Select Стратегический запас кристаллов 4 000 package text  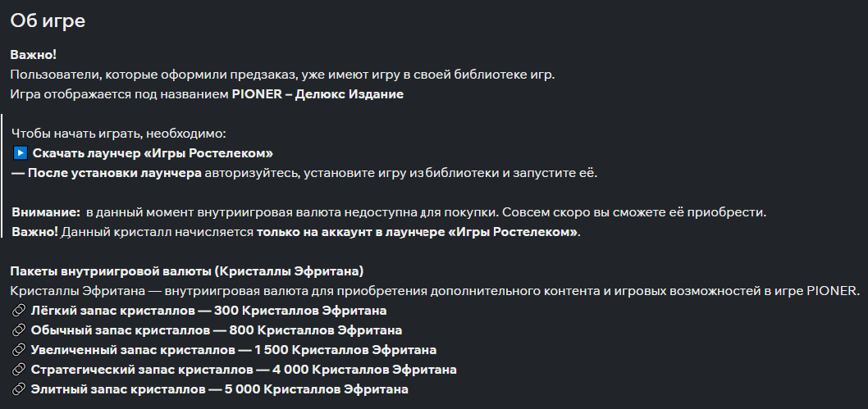(x=244, y=370)
